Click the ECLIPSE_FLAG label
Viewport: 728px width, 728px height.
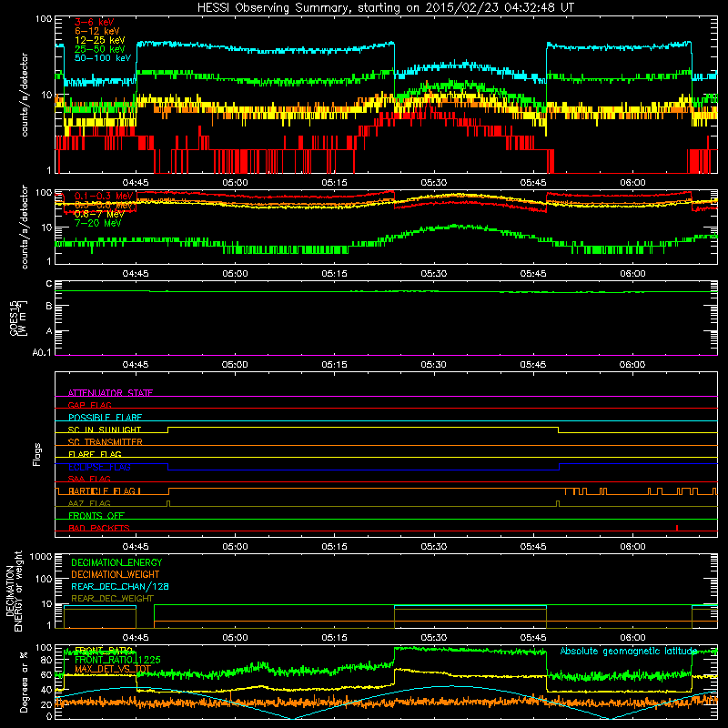(x=99, y=467)
